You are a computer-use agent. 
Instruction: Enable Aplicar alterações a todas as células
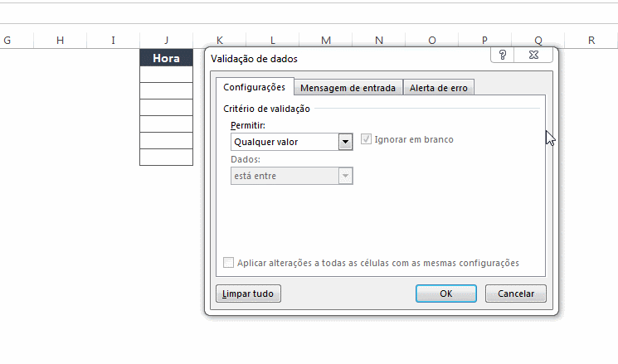(x=229, y=263)
